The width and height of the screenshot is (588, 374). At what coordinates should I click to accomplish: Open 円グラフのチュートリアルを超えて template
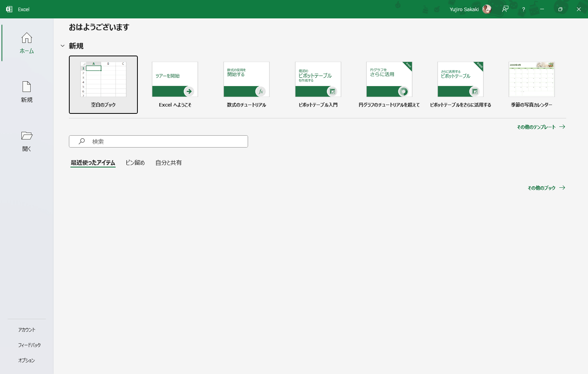pos(389,85)
